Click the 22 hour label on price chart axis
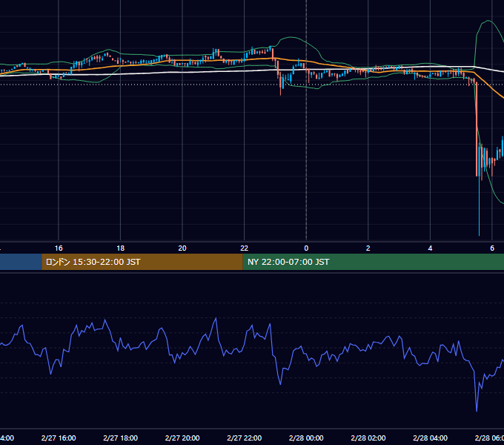 click(245, 248)
